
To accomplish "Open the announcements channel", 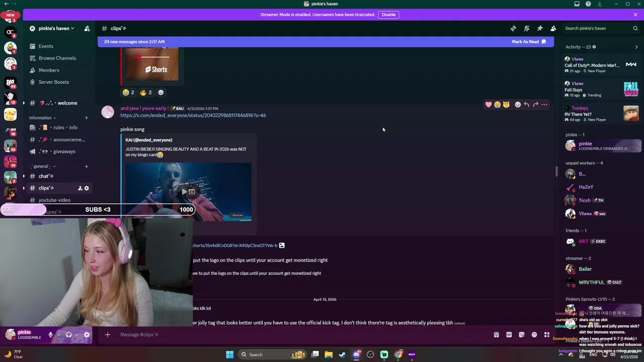I will coord(59,140).
